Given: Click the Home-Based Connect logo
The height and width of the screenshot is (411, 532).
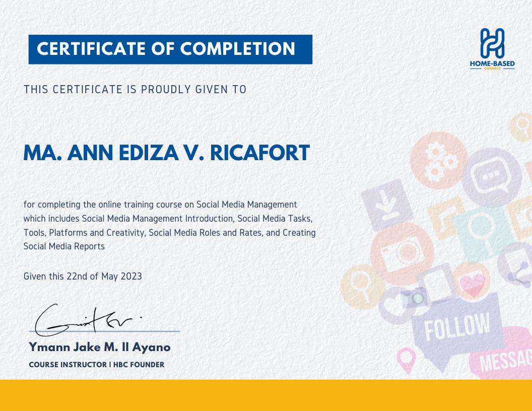Looking at the screenshot, I should point(492,48).
